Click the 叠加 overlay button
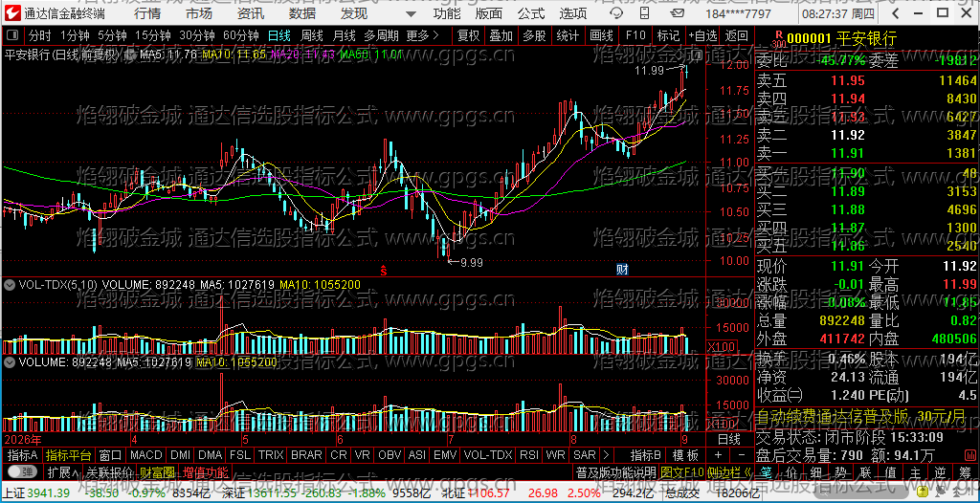Viewport: 980px width, 503px height. tap(501, 35)
